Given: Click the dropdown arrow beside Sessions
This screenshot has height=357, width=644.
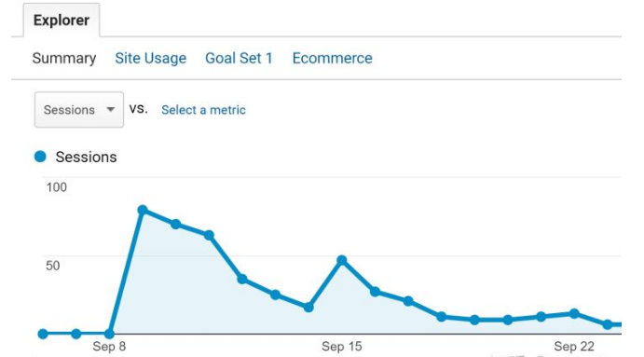Looking at the screenshot, I should 111,110.
